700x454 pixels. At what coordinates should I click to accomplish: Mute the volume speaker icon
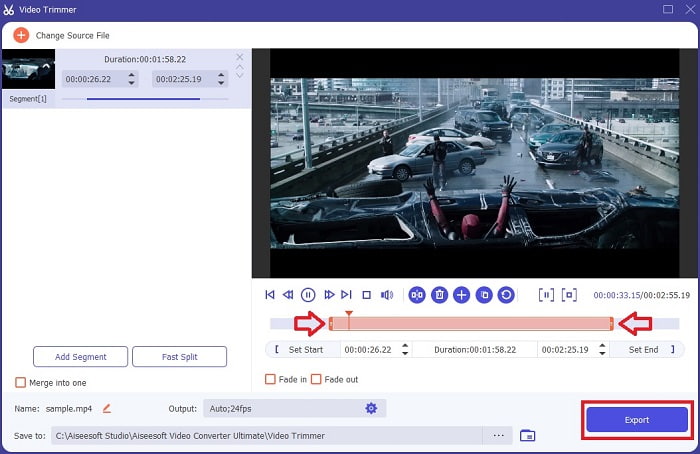point(387,295)
